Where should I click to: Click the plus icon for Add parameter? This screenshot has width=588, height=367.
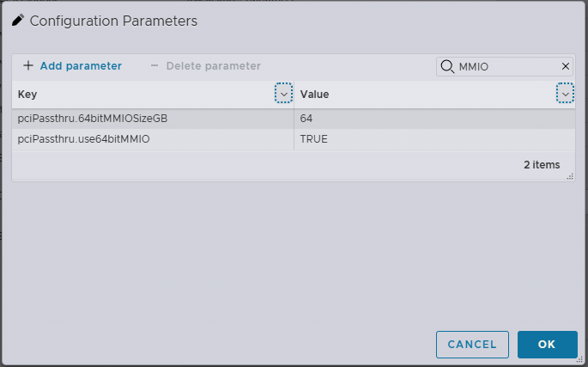[x=28, y=65]
